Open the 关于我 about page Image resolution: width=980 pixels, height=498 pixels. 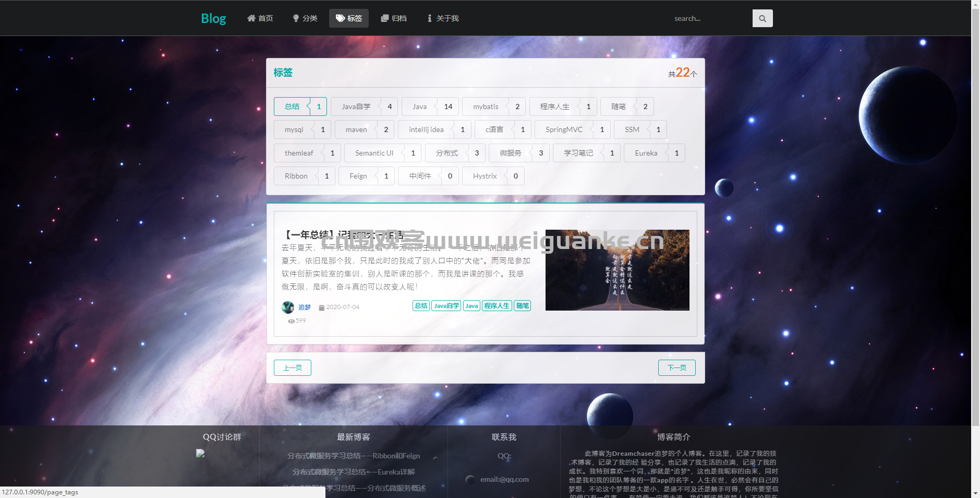[442, 18]
